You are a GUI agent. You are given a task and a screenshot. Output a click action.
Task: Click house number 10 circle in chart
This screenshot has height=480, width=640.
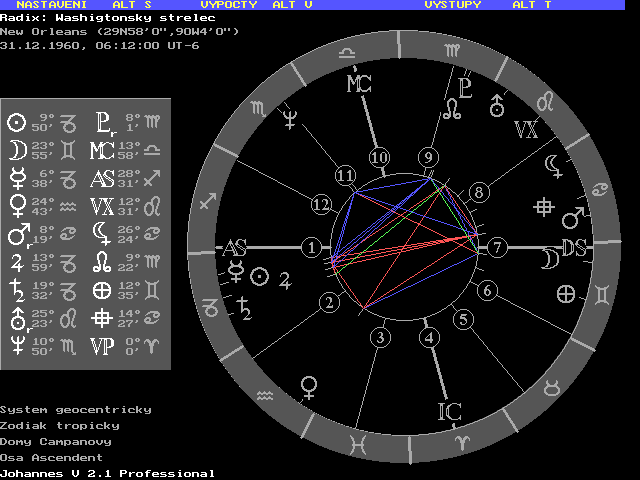pyautogui.click(x=378, y=157)
